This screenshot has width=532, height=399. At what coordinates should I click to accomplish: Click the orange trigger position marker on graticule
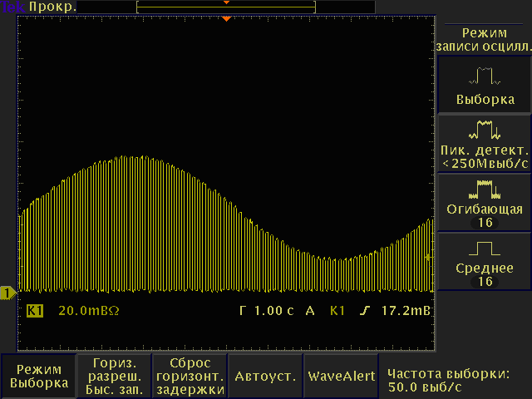[x=226, y=17]
